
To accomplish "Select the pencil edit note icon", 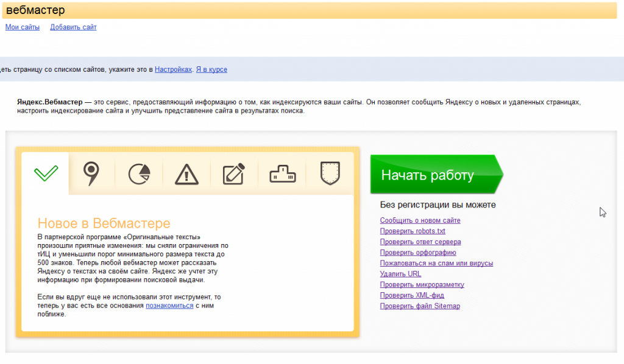I will (234, 173).
